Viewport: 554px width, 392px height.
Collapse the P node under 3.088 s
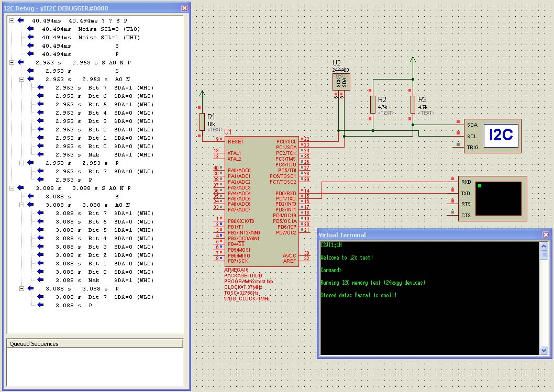coord(21,288)
